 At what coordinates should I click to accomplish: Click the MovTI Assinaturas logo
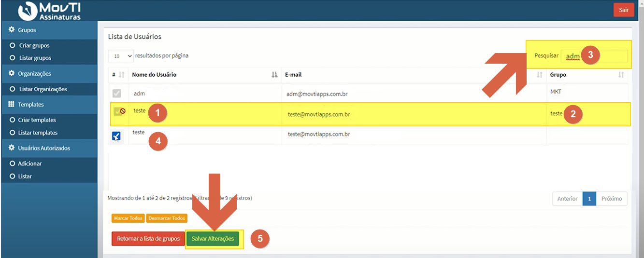(x=50, y=11)
